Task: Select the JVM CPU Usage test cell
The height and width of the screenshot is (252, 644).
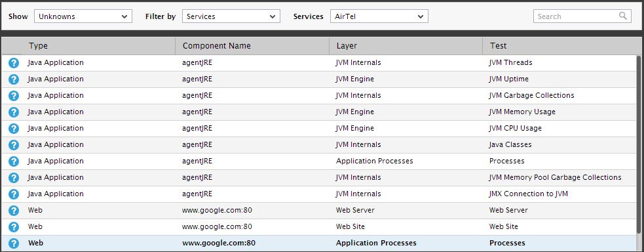Action: coord(516,128)
